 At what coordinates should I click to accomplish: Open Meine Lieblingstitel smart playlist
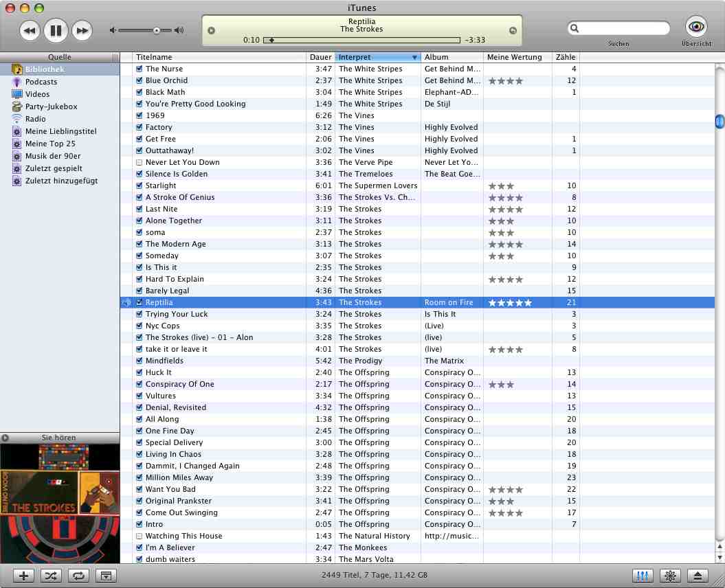coord(60,131)
